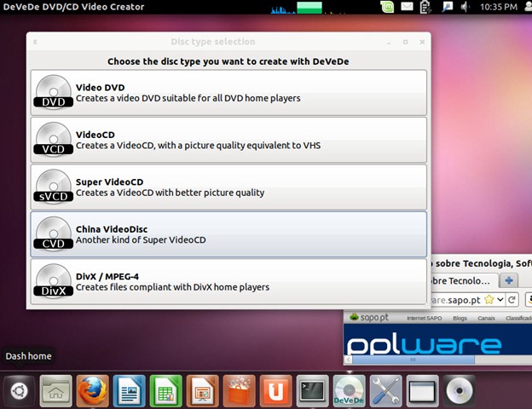Open the Blogs link on the sapo.pt bar
This screenshot has width=532, height=409.
click(460, 318)
